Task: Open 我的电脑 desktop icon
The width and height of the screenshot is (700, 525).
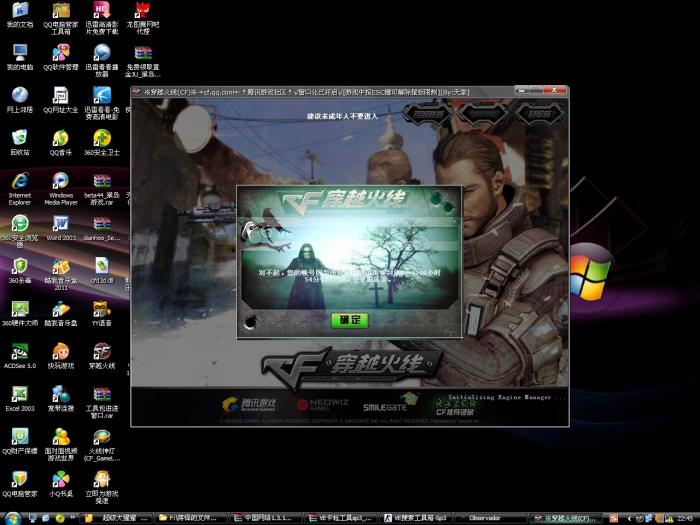Action: click(20, 58)
